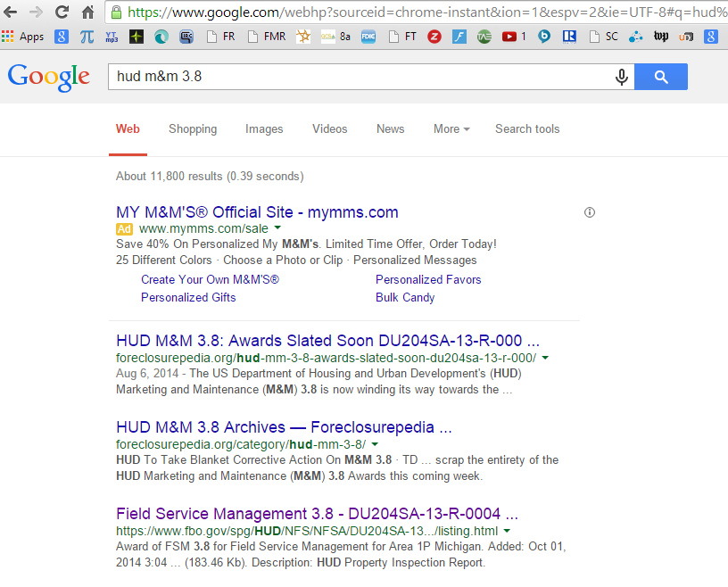Open the Personalized Favors sitelink

[x=428, y=279]
